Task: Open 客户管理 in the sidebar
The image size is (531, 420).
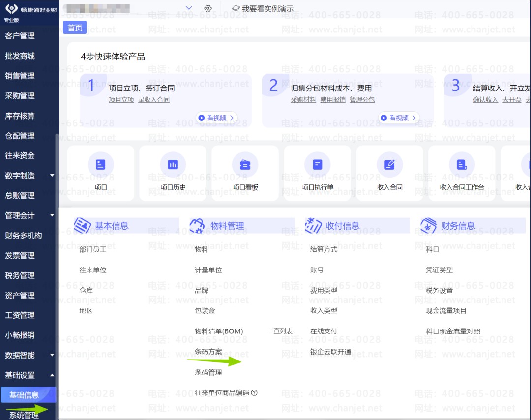Action: (20, 36)
